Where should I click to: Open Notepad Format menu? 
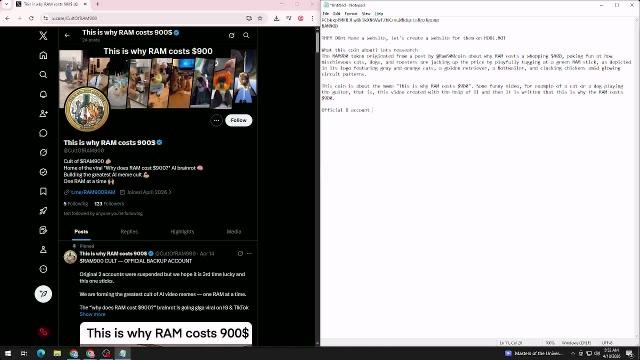coord(351,13)
